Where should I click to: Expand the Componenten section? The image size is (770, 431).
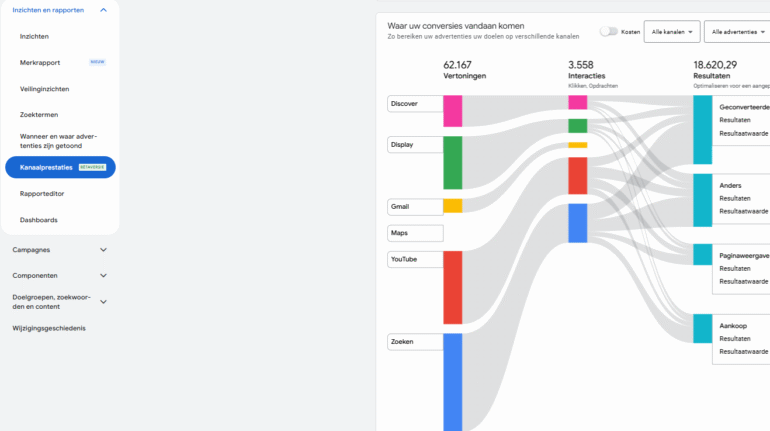coord(103,275)
